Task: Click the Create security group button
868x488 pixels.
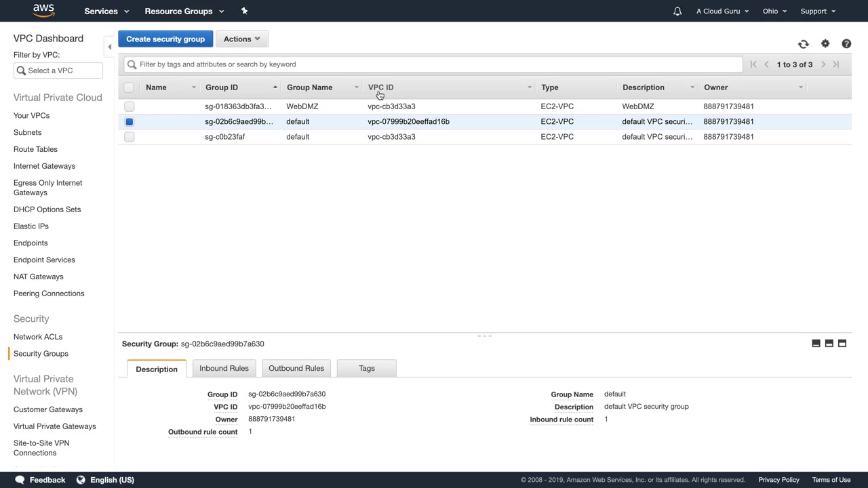Action: click(165, 39)
